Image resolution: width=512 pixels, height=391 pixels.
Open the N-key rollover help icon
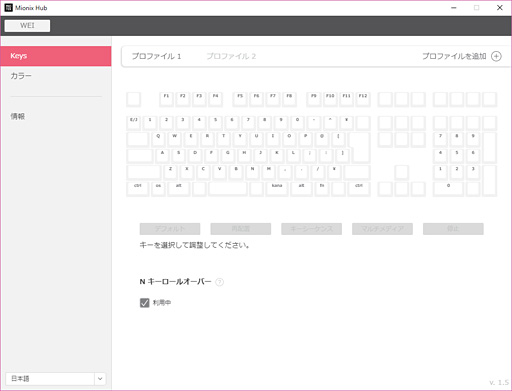point(219,282)
